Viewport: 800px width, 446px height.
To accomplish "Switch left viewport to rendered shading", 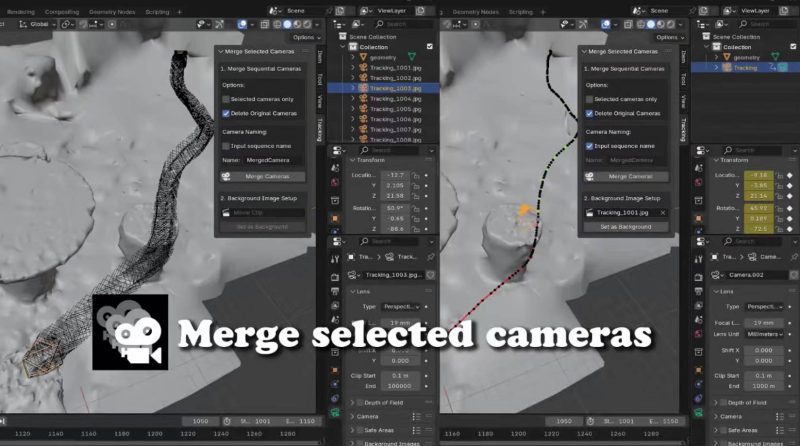I will 307,24.
